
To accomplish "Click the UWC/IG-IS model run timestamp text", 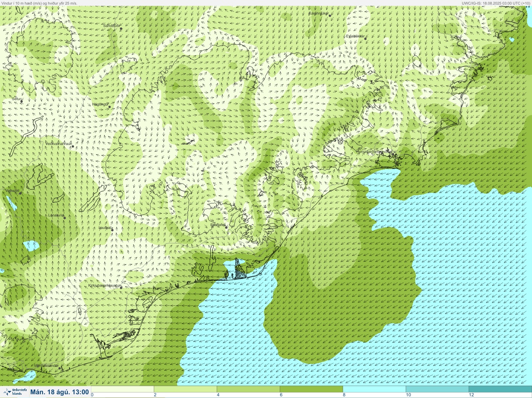I will coord(495,3).
